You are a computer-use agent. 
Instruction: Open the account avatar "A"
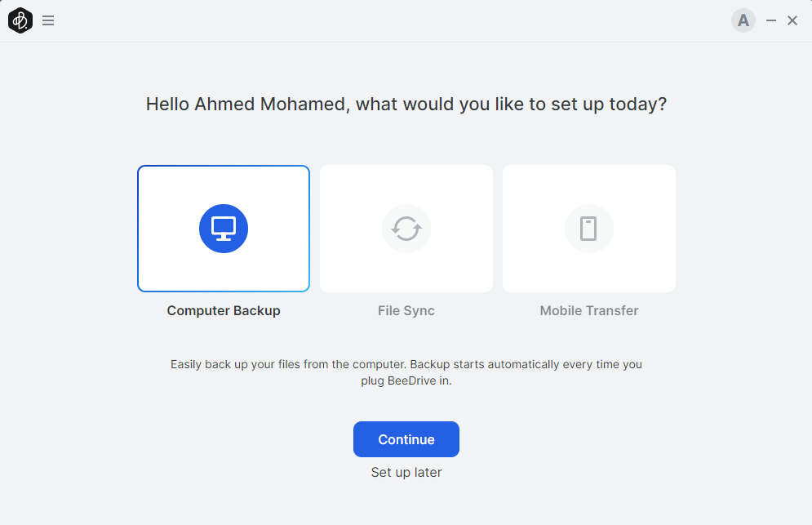point(743,21)
